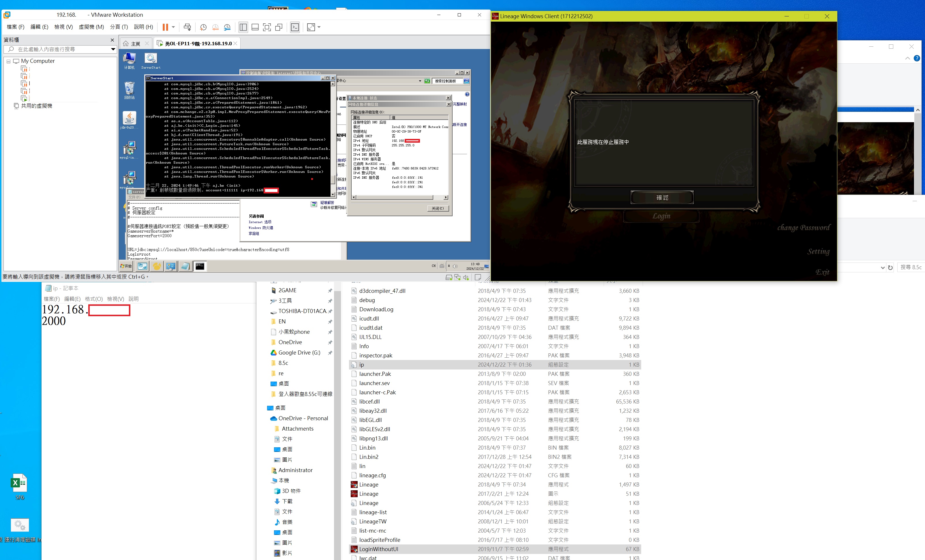
Task: Select the ip config file row in Explorer
Action: coord(495,365)
